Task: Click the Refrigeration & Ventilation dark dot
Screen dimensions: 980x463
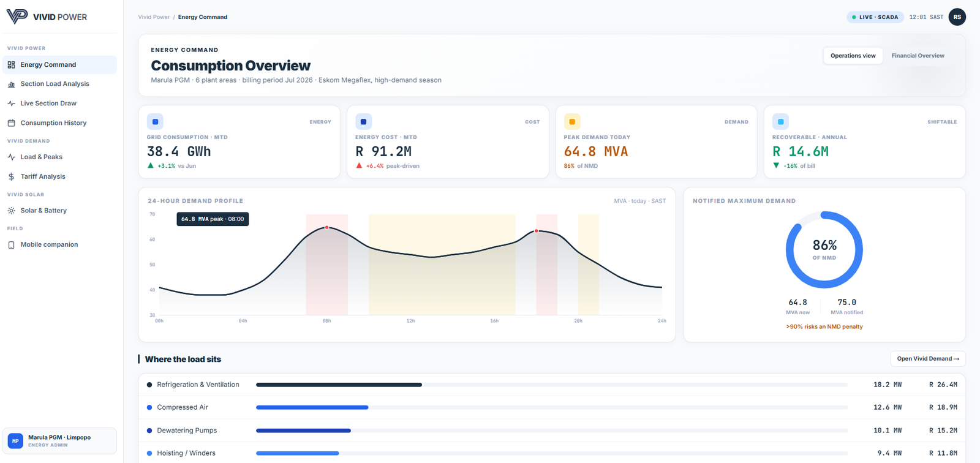Action: coord(149,385)
